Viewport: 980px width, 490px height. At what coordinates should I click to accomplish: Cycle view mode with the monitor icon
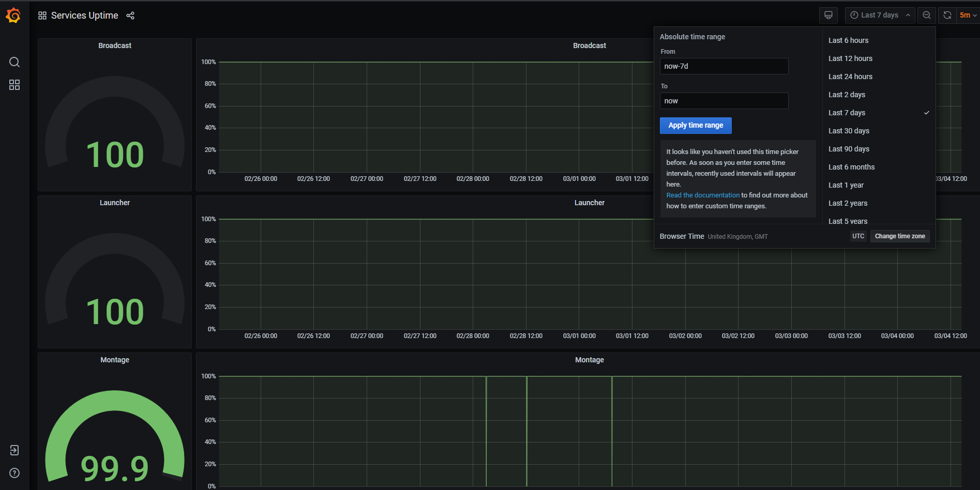point(828,16)
